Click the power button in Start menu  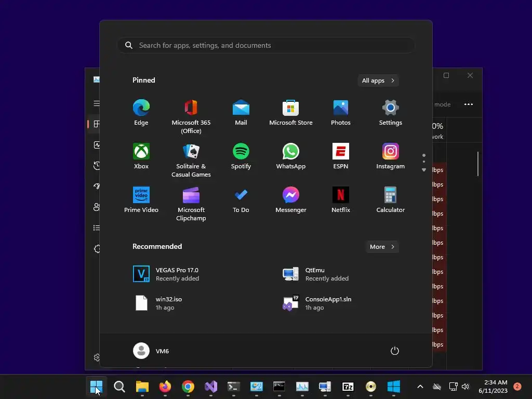click(395, 351)
